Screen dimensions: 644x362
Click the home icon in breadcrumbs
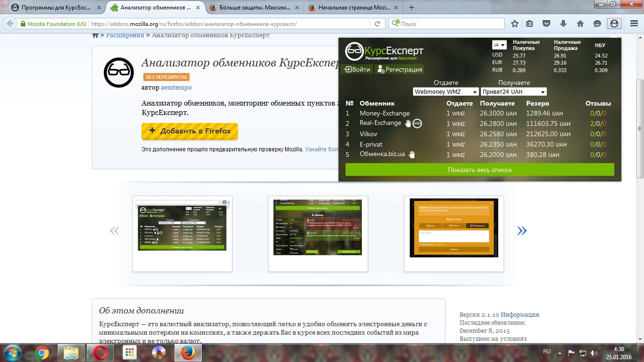point(95,35)
